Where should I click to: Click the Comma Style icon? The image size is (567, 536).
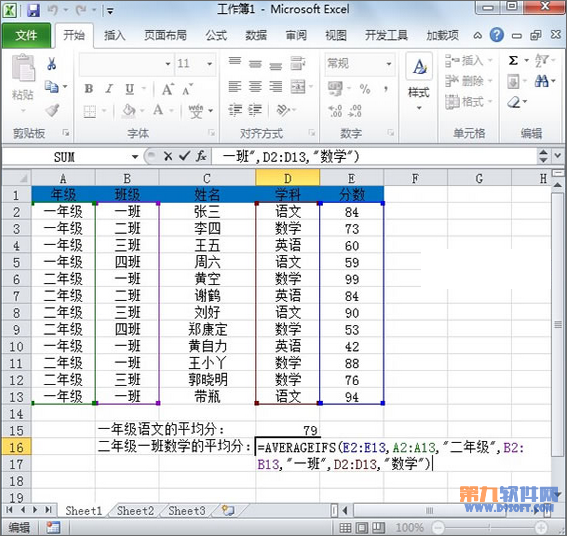(386, 89)
